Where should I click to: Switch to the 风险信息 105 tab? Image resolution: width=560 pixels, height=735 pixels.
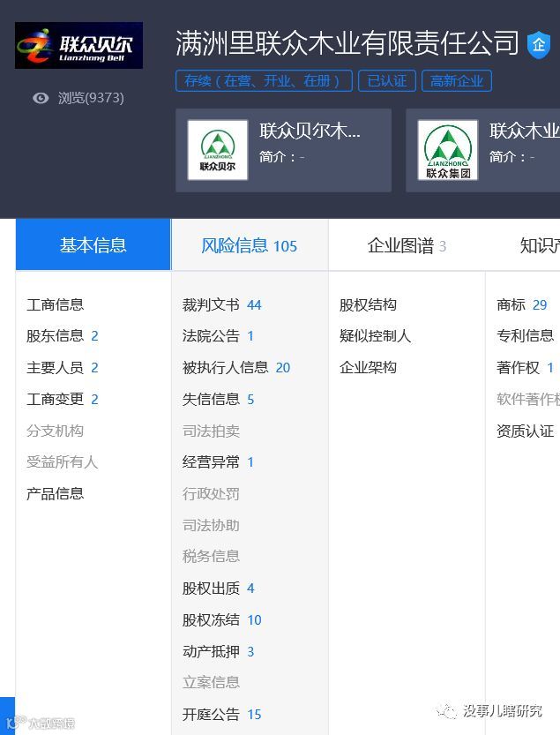pyautogui.click(x=250, y=245)
